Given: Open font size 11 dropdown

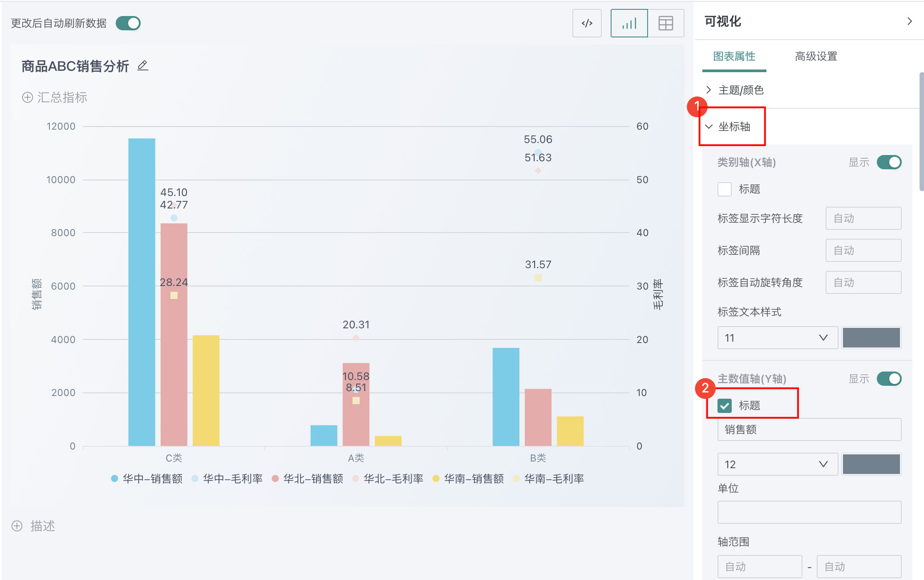Looking at the screenshot, I should [777, 338].
